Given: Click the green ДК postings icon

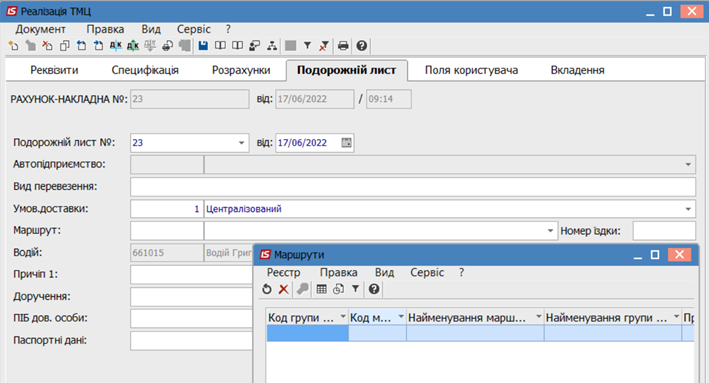Looking at the screenshot, I should (133, 46).
